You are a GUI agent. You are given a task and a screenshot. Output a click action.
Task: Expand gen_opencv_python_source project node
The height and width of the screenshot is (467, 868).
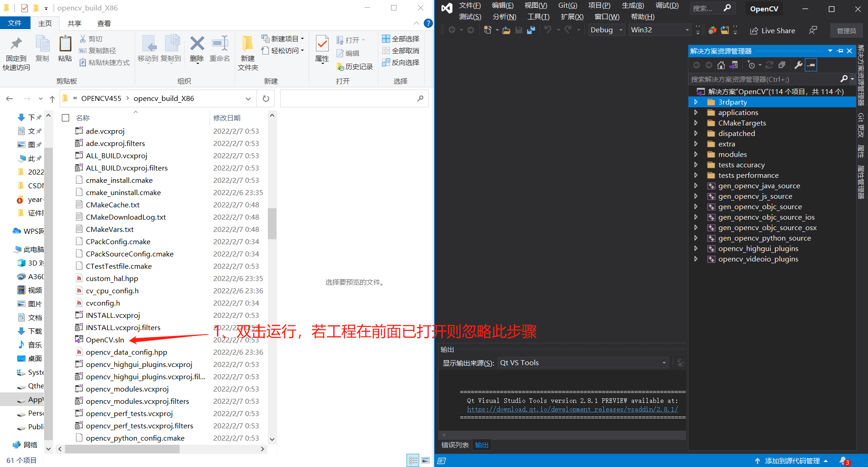[x=696, y=238]
